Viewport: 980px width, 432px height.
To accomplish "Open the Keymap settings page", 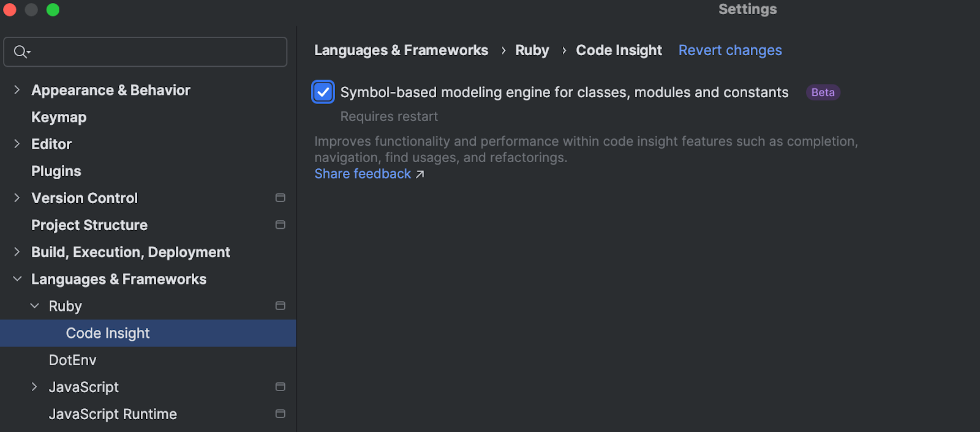I will [59, 117].
